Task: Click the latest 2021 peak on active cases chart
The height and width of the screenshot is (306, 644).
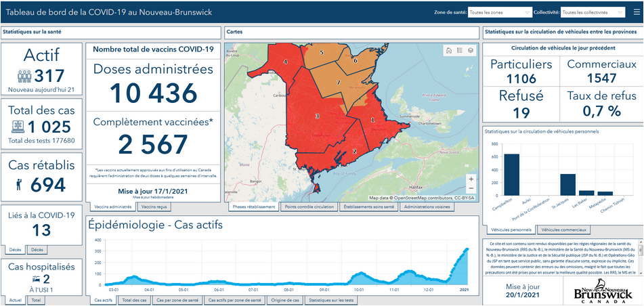Action: (x=467, y=249)
